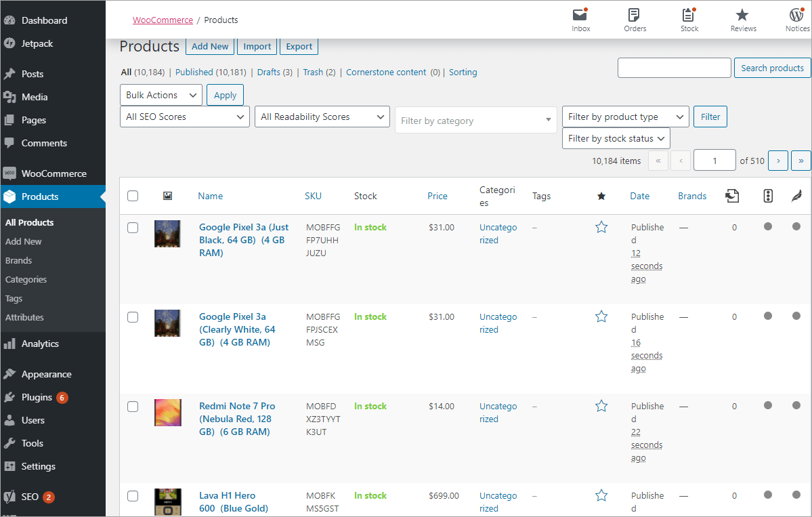Open the All SEO Scores dropdown
Screen dimensions: 812x517
click(x=185, y=117)
